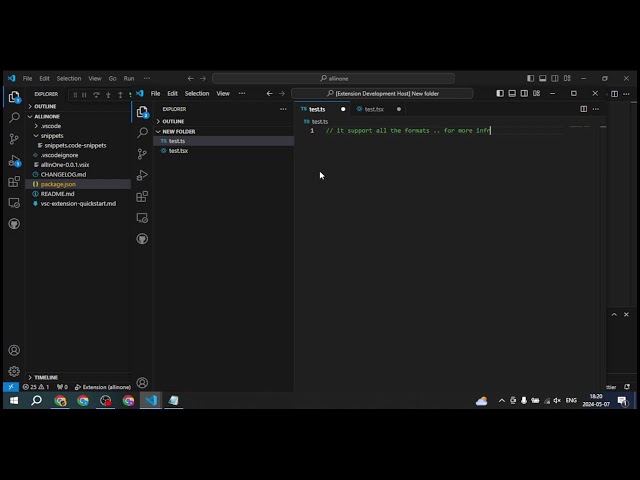
Task: Open Search icon in Extension Development Host activity bar
Action: (142, 133)
